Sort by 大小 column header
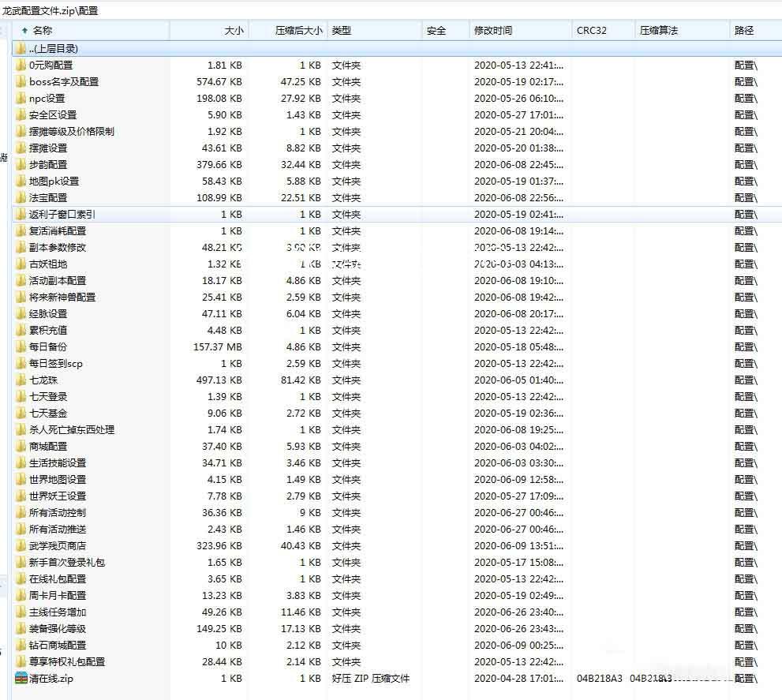Screen dimensions: 782x700 pyautogui.click(x=234, y=30)
